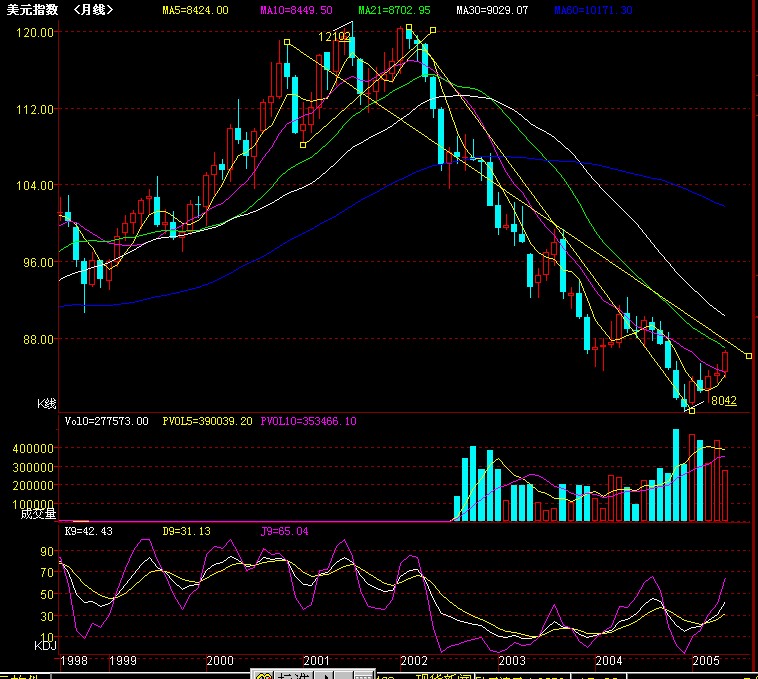Click the 1999 year on time axis

[x=123, y=661]
